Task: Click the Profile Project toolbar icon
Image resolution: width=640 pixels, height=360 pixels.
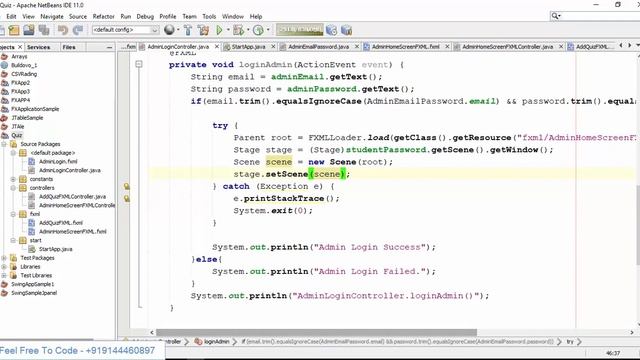Action: (x=258, y=30)
